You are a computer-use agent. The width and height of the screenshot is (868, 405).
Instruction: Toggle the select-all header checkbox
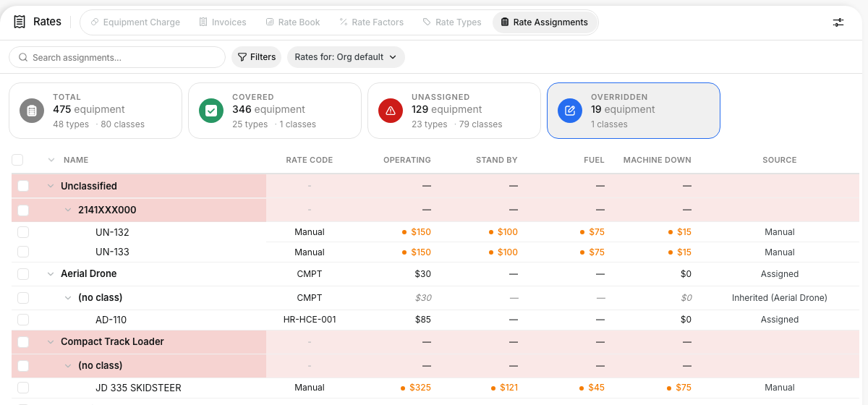point(17,160)
